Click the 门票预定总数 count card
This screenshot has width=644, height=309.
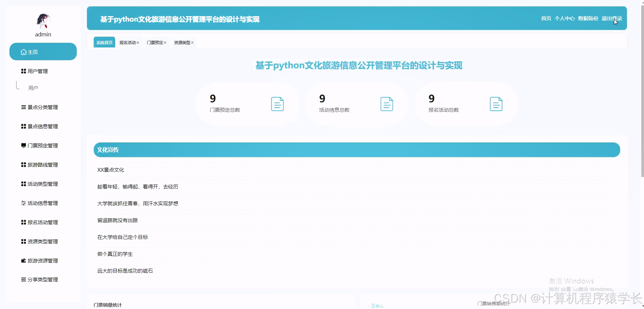coord(247,104)
